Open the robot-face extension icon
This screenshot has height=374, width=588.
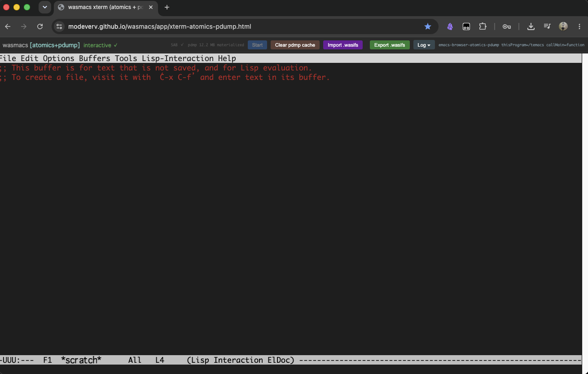(x=466, y=26)
